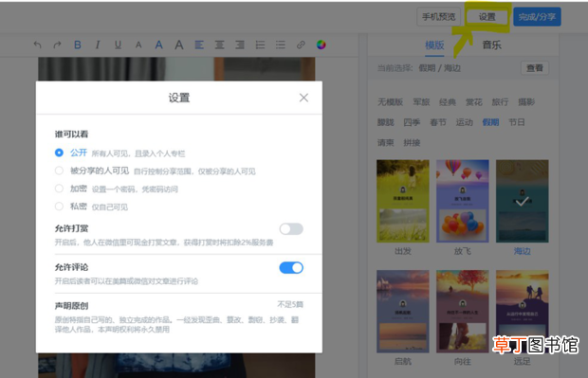Screen dimensions: 588x378
Task: Toggle underline formatting
Action: point(118,45)
